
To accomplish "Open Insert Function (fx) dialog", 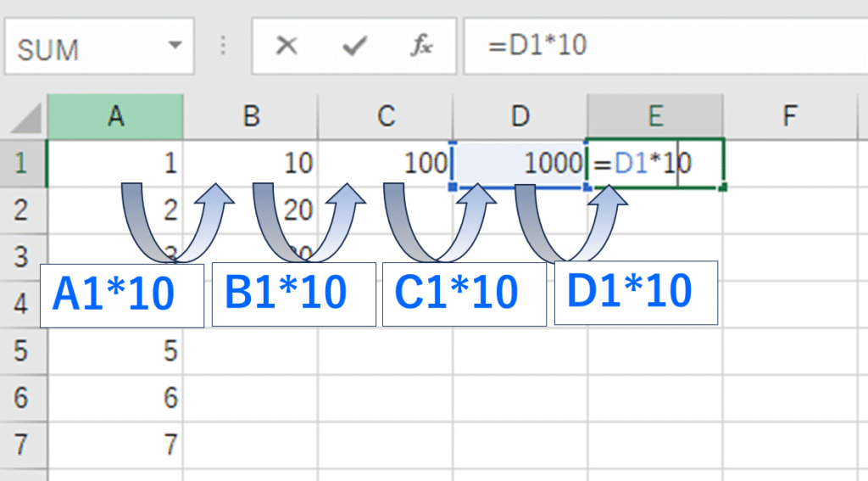I will 420,46.
